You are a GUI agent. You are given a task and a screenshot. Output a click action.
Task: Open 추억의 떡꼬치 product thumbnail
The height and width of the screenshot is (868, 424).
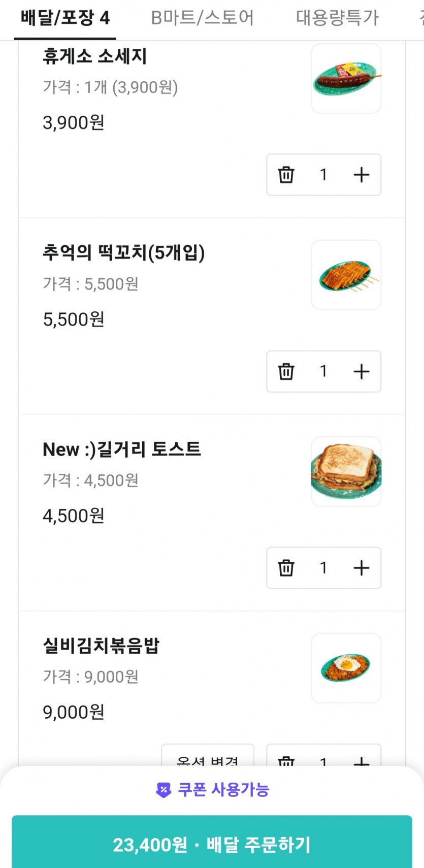coord(346,275)
